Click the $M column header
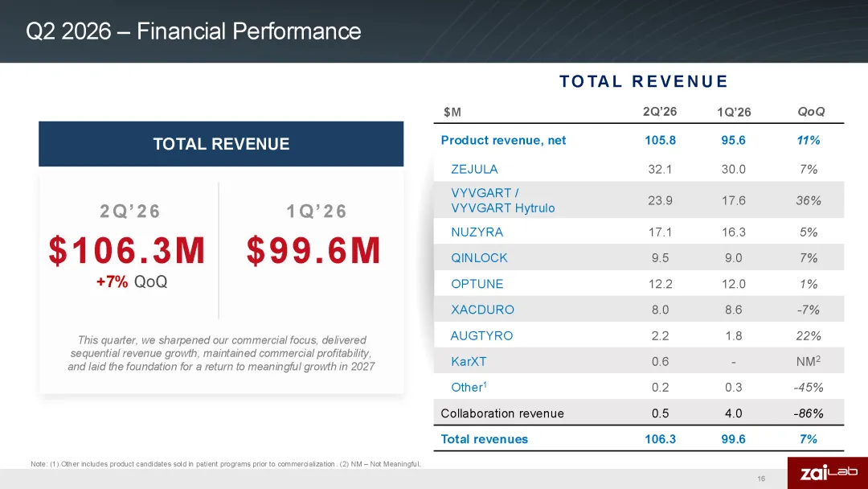The height and width of the screenshot is (489, 868). (452, 112)
